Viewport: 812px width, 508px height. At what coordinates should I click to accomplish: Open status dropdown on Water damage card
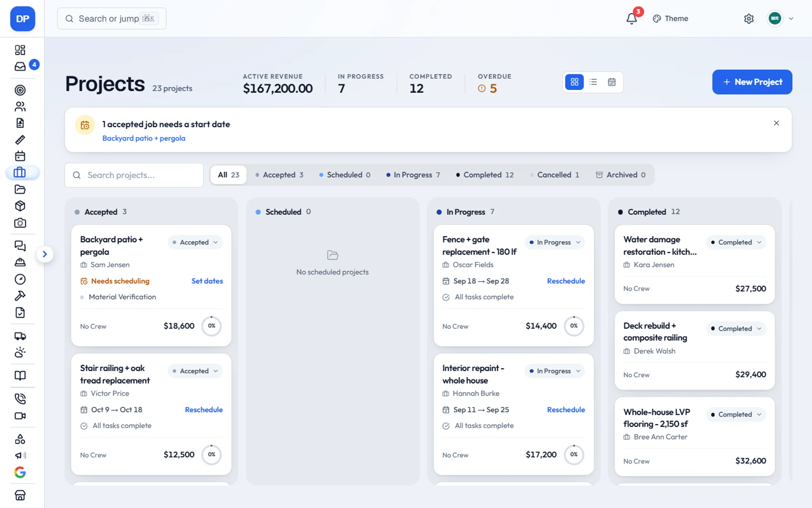coord(736,242)
